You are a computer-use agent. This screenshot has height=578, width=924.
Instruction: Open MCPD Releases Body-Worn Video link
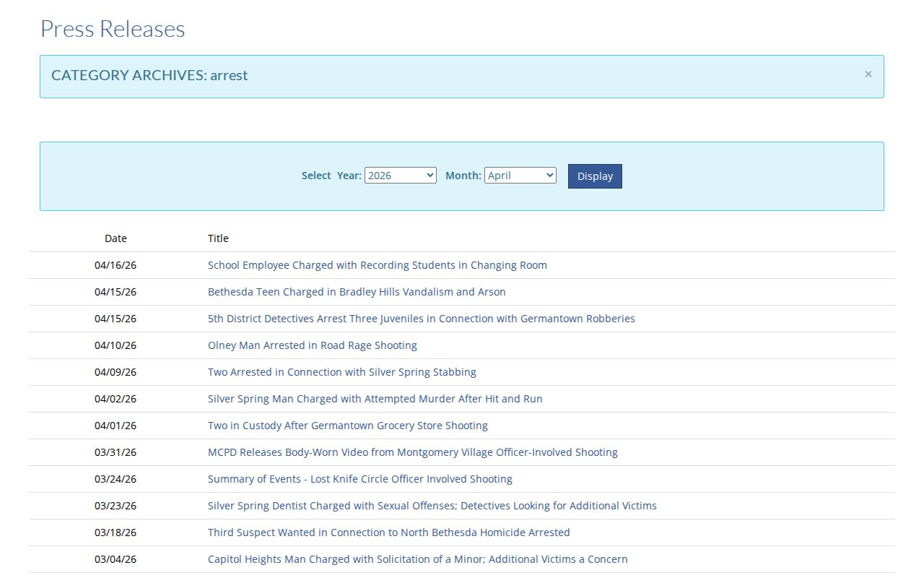click(413, 452)
